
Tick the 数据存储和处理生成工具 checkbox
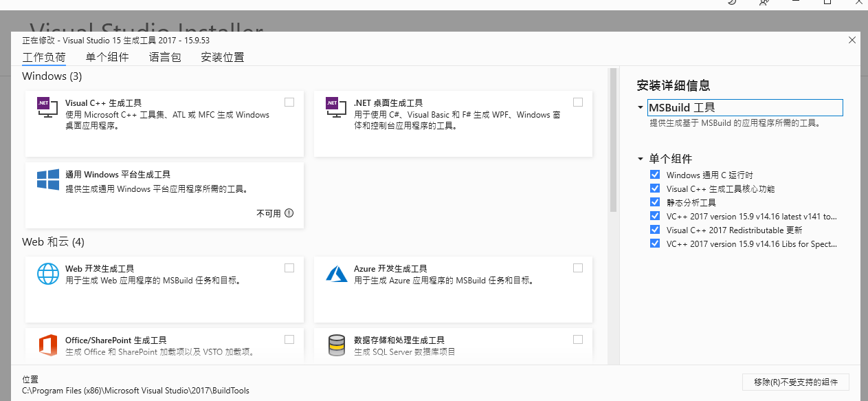pyautogui.click(x=578, y=339)
